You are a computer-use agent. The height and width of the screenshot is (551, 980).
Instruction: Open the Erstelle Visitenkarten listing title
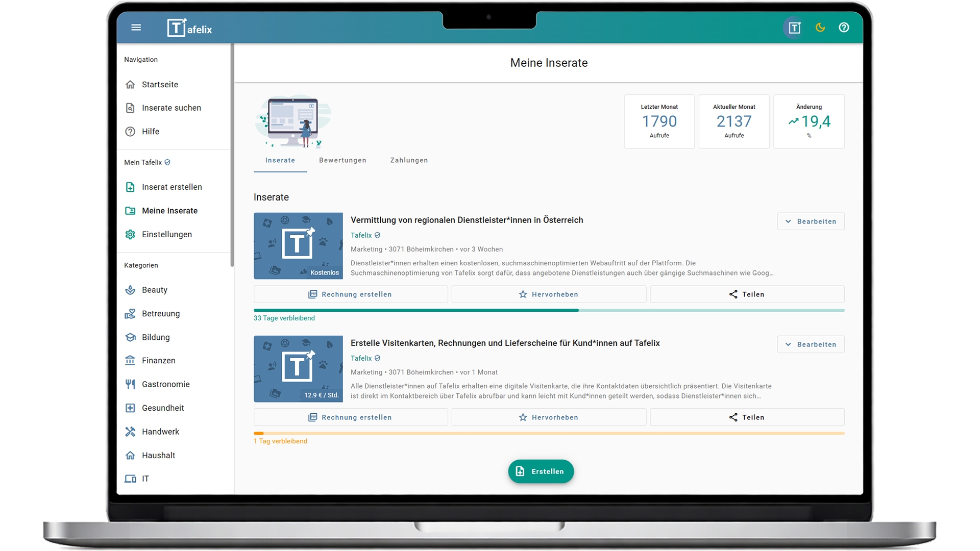(505, 343)
